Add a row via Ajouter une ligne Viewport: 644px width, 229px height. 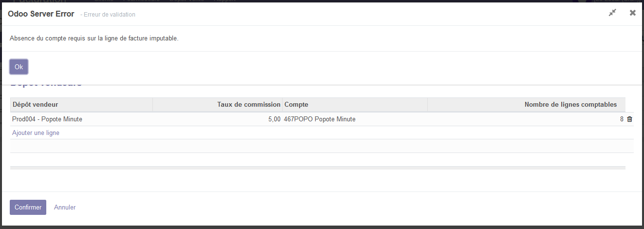pyautogui.click(x=36, y=133)
